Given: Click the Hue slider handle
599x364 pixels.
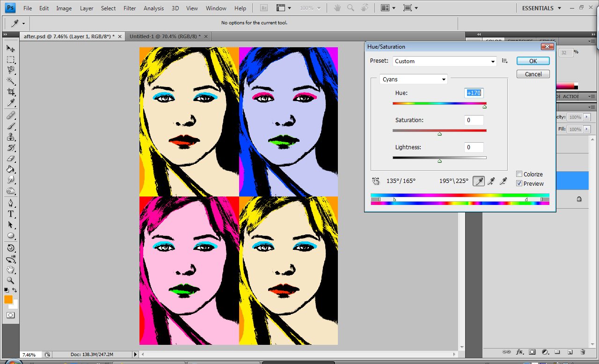Looking at the screenshot, I should (x=484, y=107).
